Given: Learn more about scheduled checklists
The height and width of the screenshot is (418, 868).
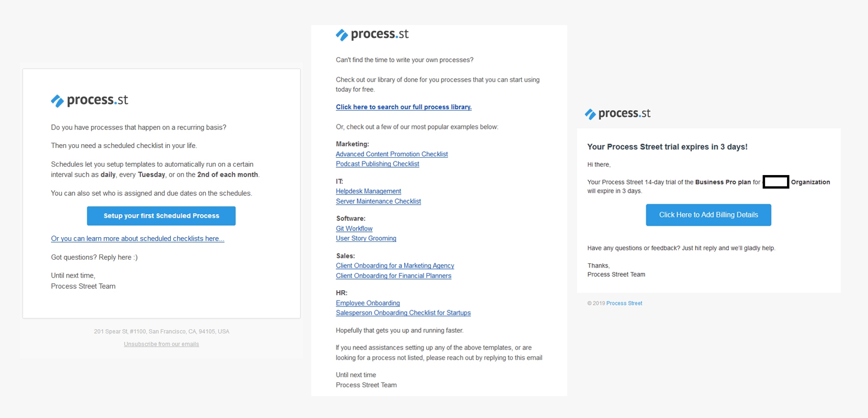Looking at the screenshot, I should click(x=137, y=238).
